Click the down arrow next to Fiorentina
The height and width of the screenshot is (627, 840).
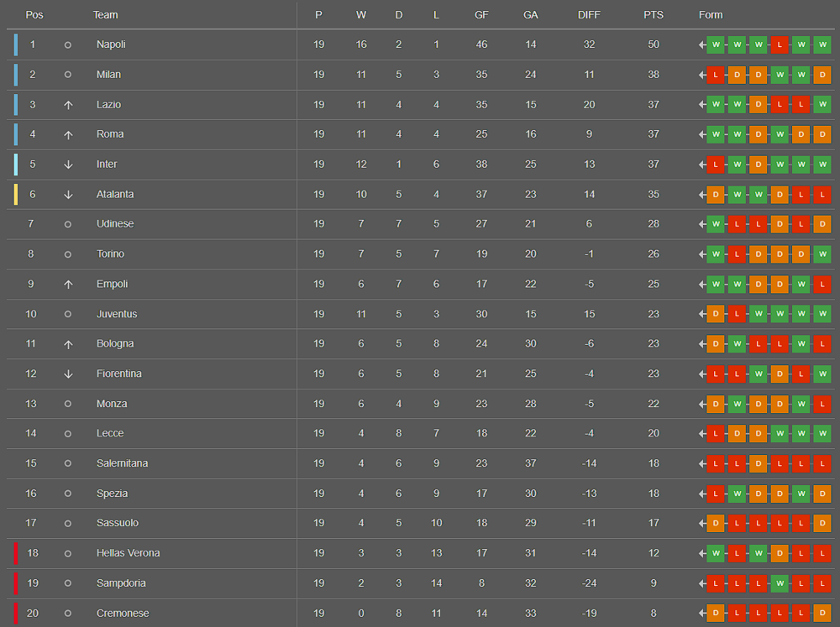68,374
